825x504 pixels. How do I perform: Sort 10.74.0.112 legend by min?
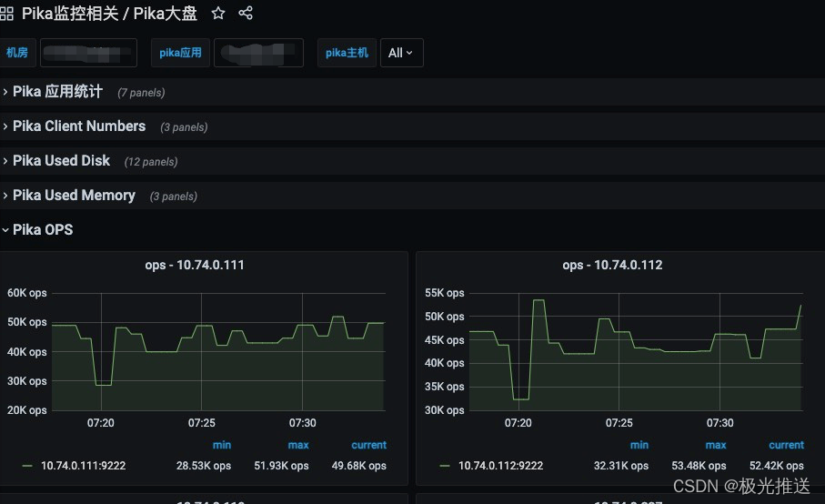click(639, 445)
